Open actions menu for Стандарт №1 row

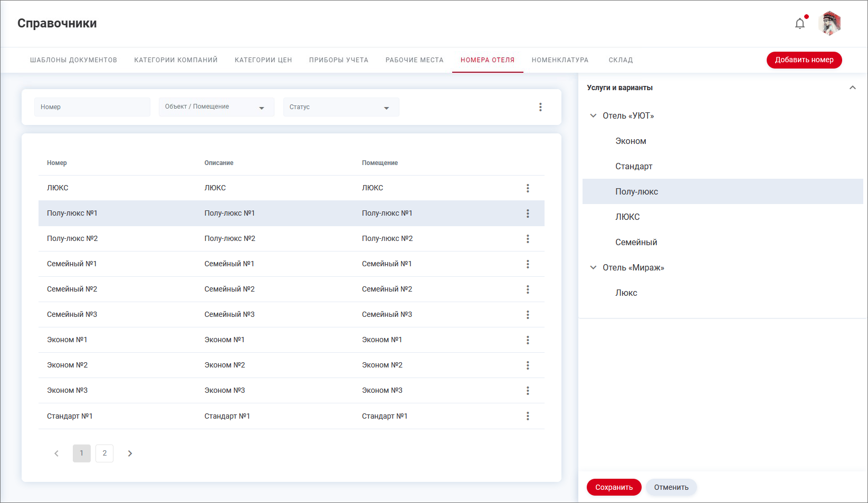(x=528, y=416)
